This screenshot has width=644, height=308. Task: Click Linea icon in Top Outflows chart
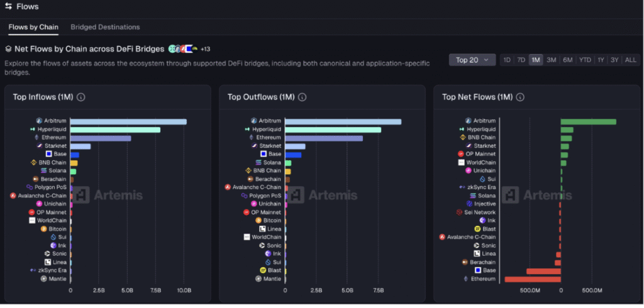click(x=262, y=229)
